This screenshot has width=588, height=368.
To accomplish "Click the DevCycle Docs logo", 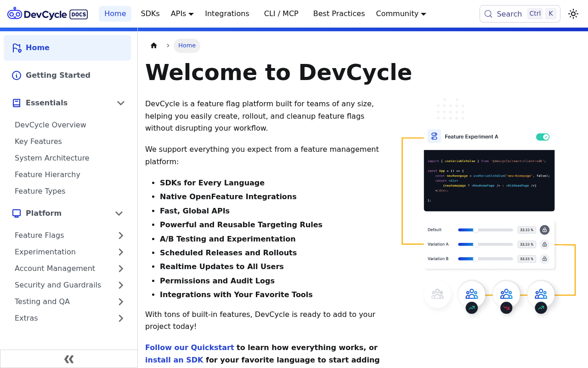I will click(47, 14).
